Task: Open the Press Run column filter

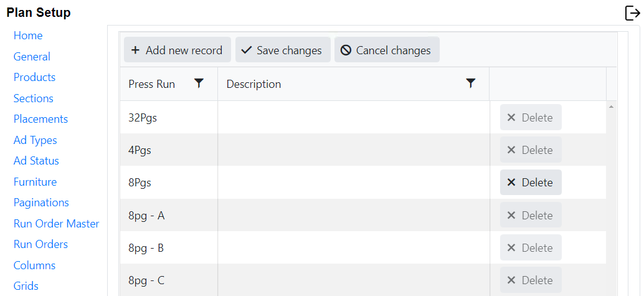Action: 199,84
